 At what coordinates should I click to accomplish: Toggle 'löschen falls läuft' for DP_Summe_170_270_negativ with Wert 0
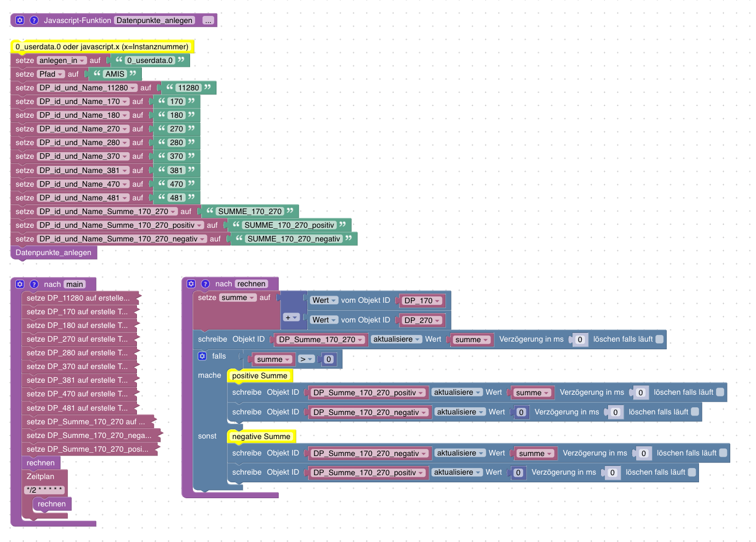tap(695, 412)
